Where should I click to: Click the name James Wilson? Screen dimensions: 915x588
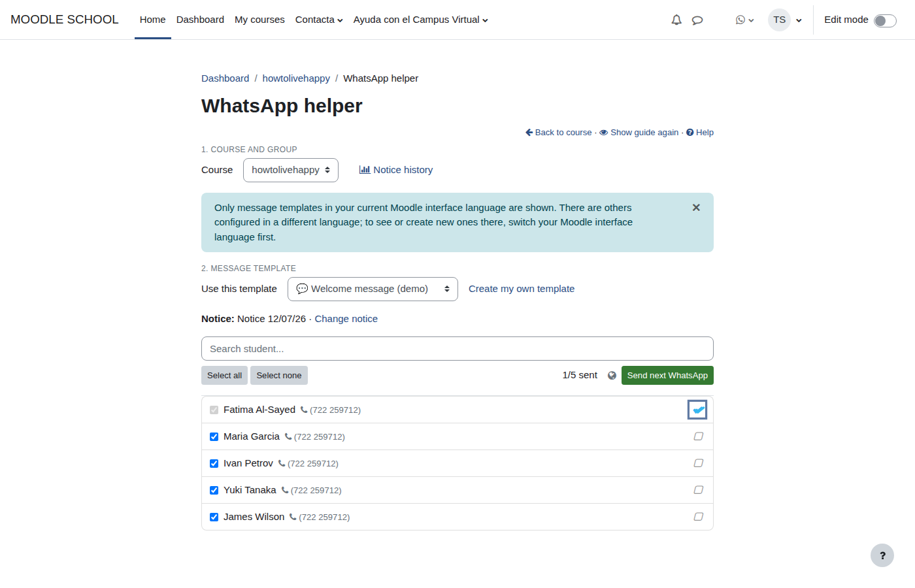click(254, 517)
